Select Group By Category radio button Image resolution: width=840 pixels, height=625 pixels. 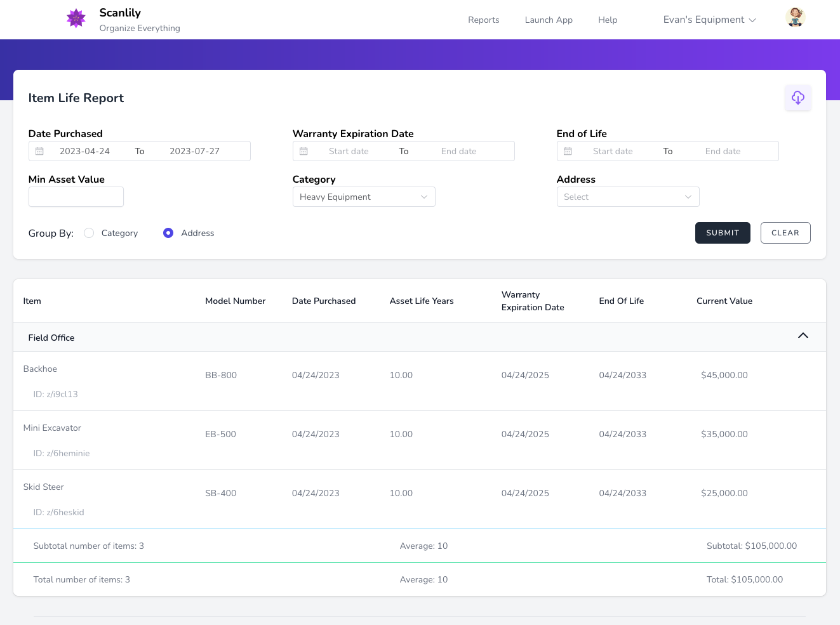[89, 233]
